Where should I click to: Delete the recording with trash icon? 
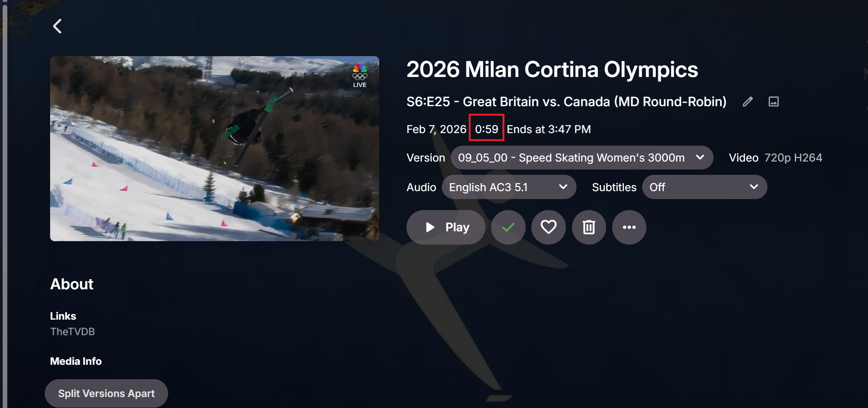tap(589, 227)
